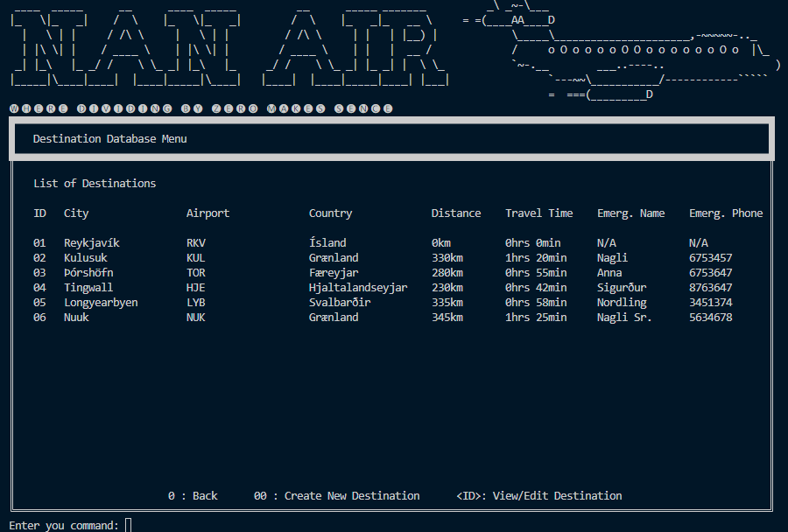Click the City column header
The width and height of the screenshot is (788, 532).
pos(76,213)
